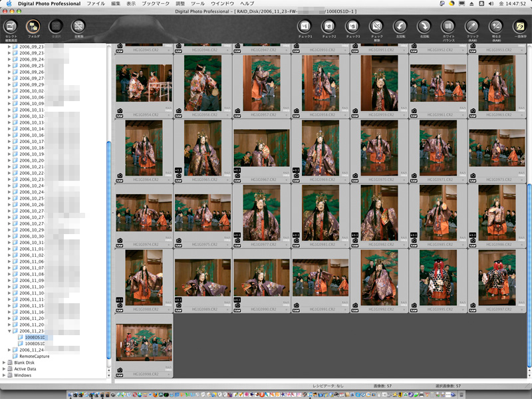Click the Batch Save (一括保存) icon

[520, 27]
